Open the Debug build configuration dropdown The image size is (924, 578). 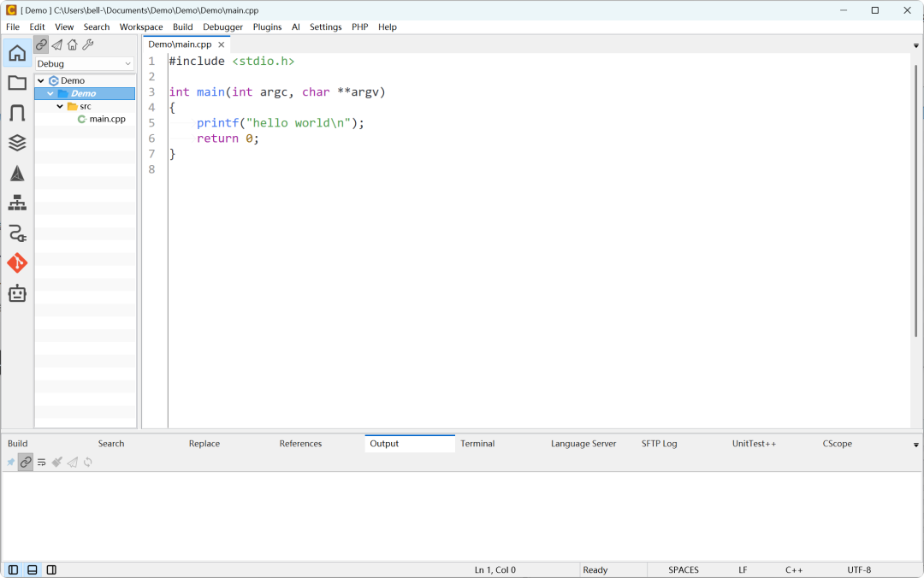click(x=85, y=63)
